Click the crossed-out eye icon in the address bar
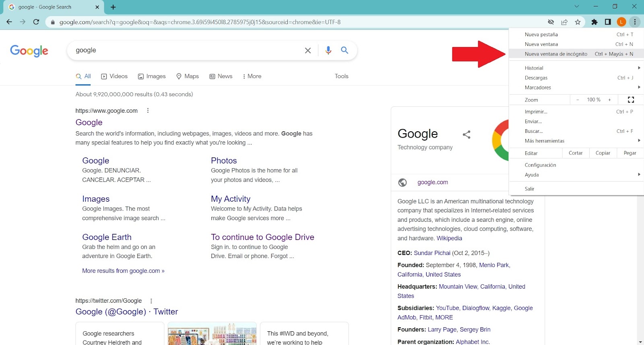644x345 pixels. coord(551,22)
